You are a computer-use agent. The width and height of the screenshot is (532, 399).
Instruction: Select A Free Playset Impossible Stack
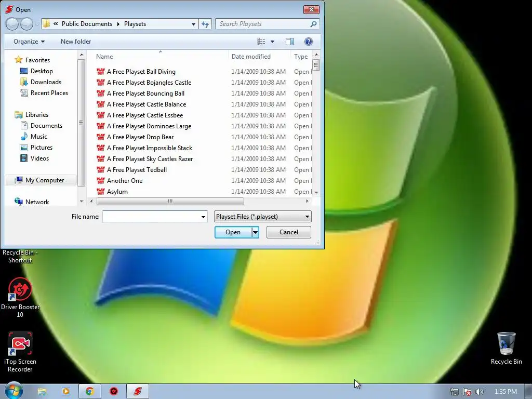click(144, 148)
